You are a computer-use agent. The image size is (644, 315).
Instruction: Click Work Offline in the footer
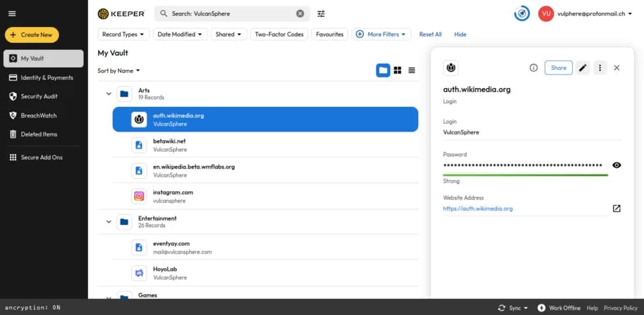point(559,308)
